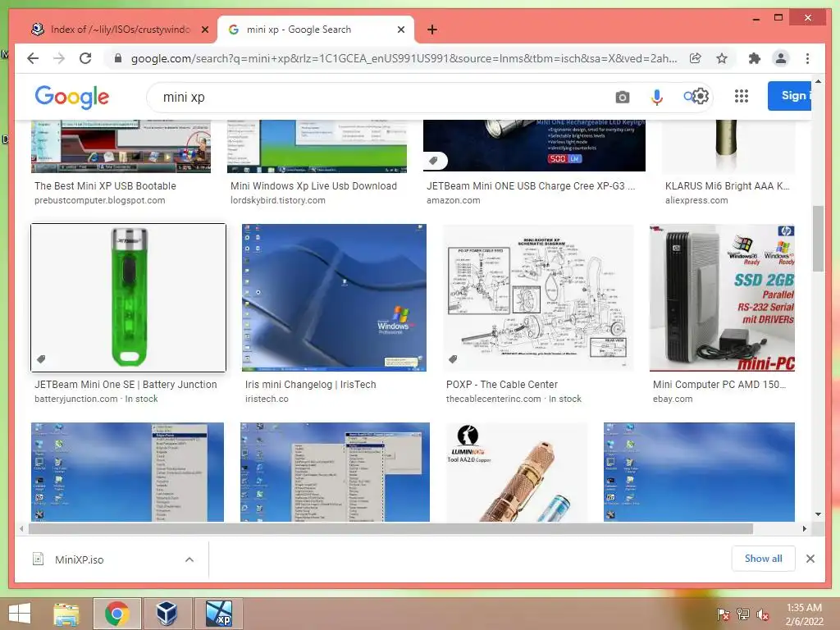Click iristech.co source text
840x630 pixels.
[267, 399]
